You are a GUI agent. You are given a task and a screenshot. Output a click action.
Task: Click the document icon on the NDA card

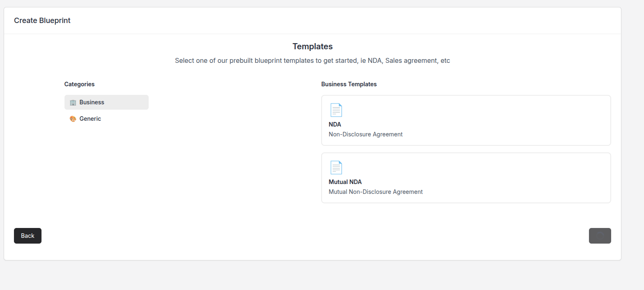point(336,110)
